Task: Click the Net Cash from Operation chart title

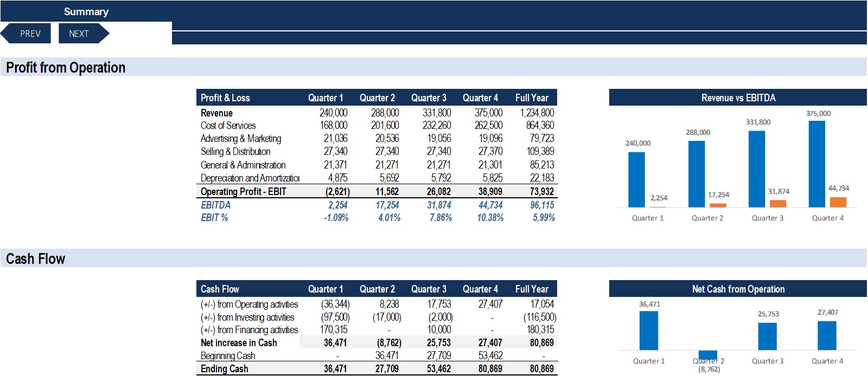Action: pos(738,289)
